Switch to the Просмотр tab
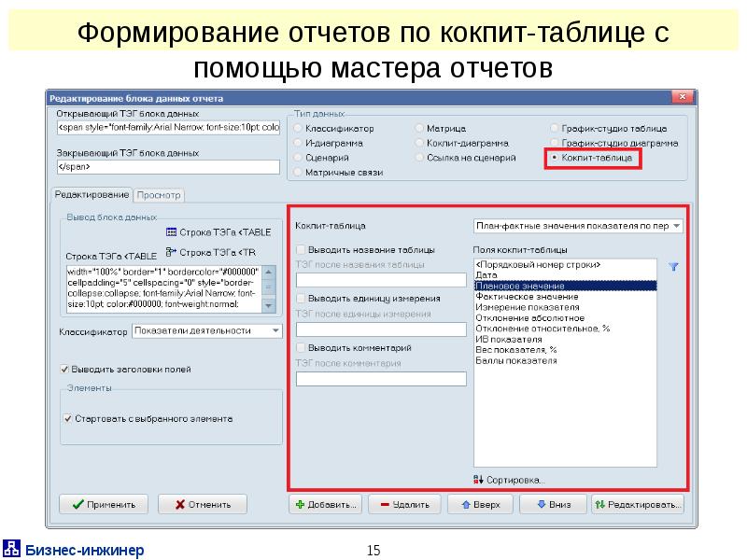Screen dimensions: 747x560 coord(160,195)
